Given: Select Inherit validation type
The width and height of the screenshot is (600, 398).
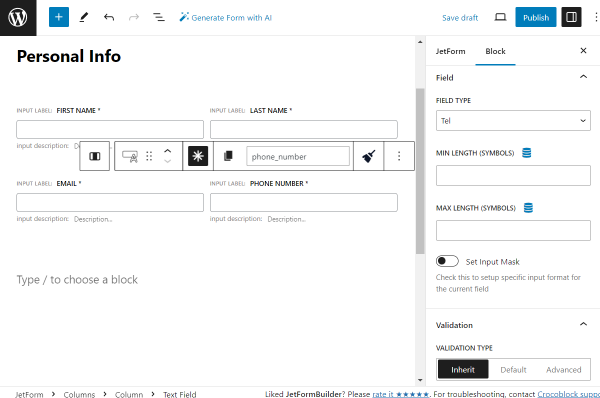Looking at the screenshot, I should coord(463,369).
